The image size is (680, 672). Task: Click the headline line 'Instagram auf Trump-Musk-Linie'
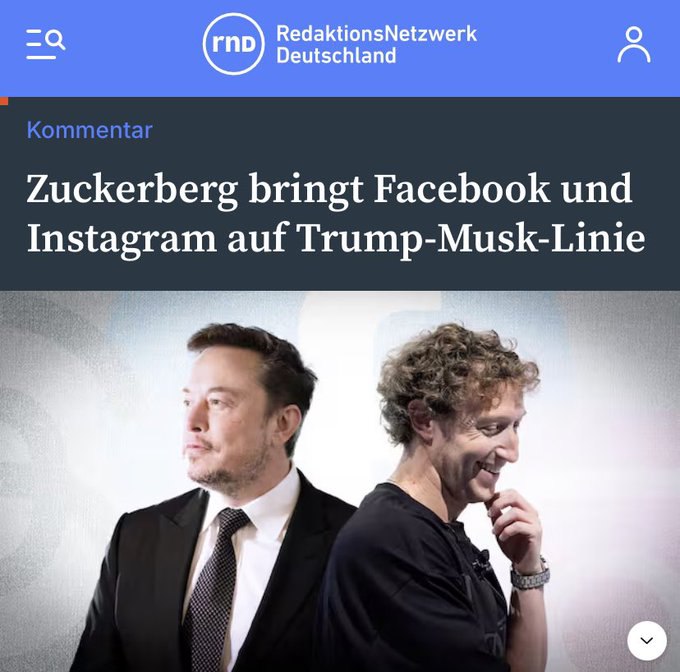336,239
